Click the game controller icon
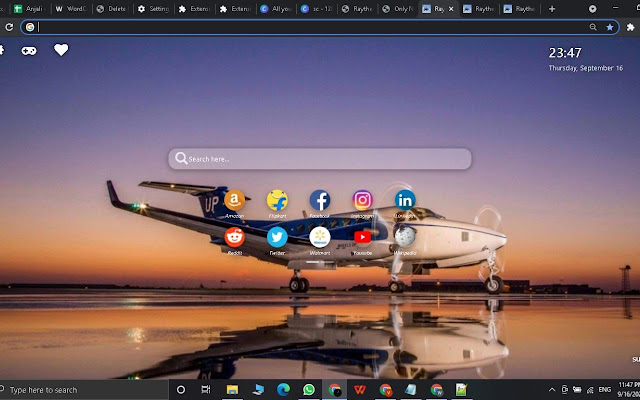Viewport: 640px width, 400px height. click(29, 51)
